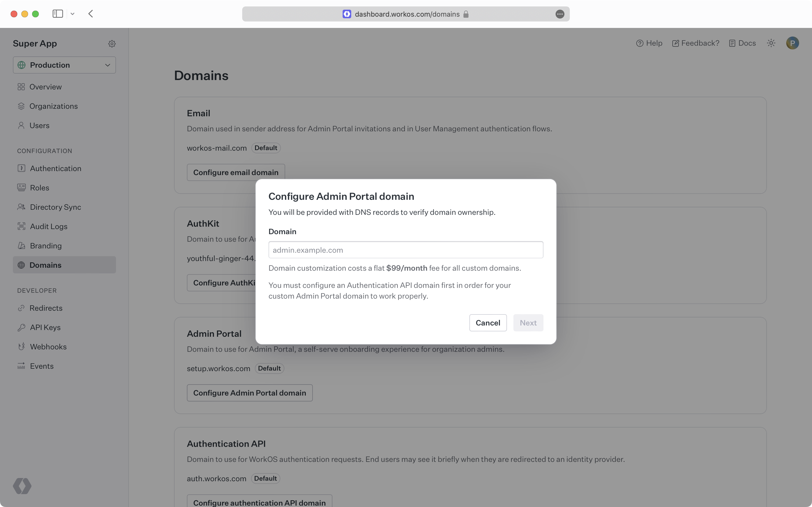812x507 pixels.
Task: Expand the sidebar panel toggle
Action: click(x=57, y=13)
